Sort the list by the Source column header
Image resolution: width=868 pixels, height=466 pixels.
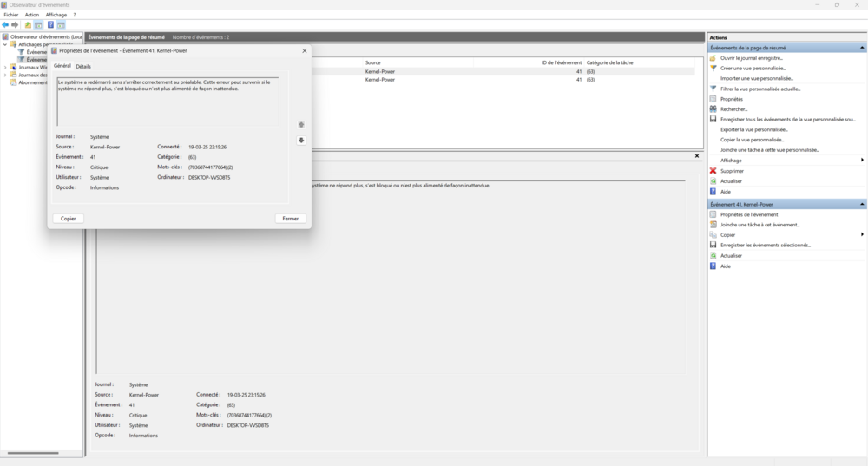coord(372,62)
